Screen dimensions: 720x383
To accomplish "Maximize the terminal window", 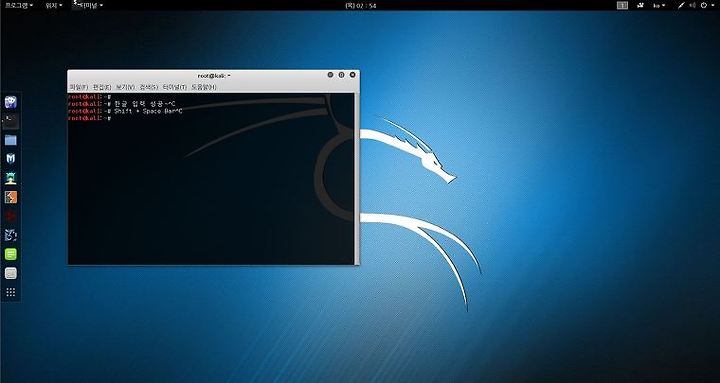I will (x=341, y=75).
